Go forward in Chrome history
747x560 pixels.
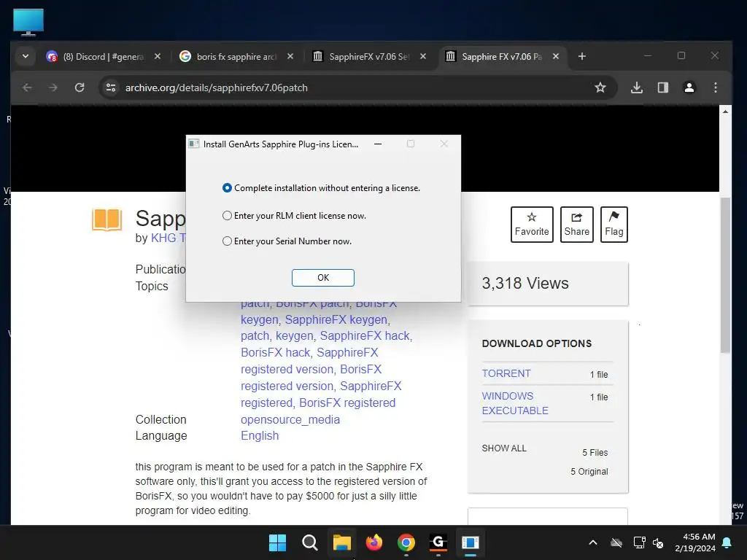tap(53, 87)
